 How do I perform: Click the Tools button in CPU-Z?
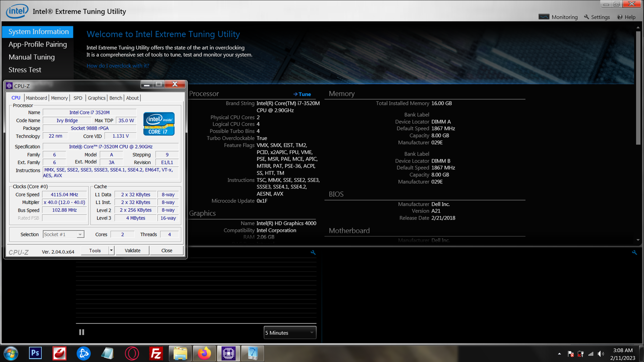pos(95,250)
